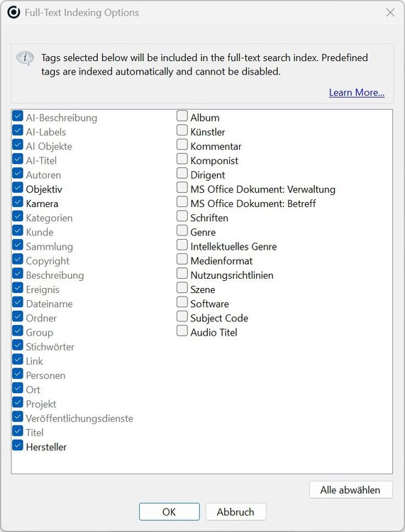Uncheck the Hersteller checkbox
This screenshot has width=405, height=532.
[x=18, y=445]
